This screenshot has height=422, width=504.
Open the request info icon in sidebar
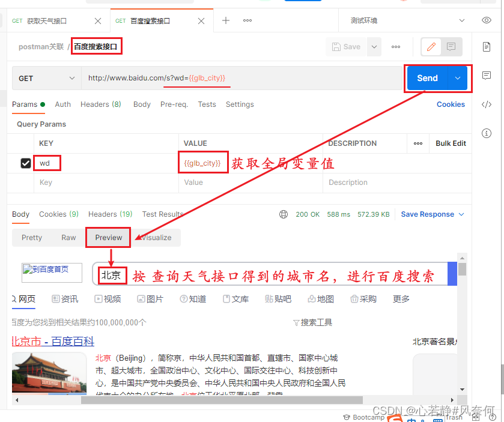[487, 133]
